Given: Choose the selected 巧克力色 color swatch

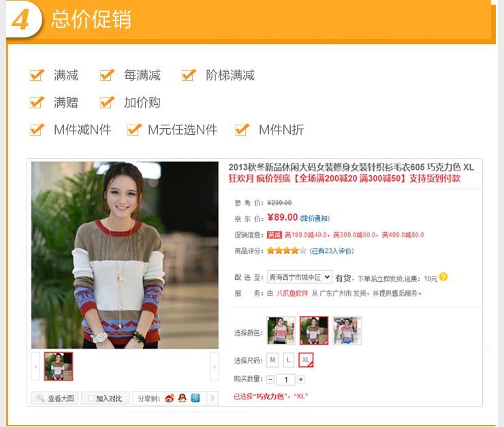Looking at the screenshot, I should [314, 330].
